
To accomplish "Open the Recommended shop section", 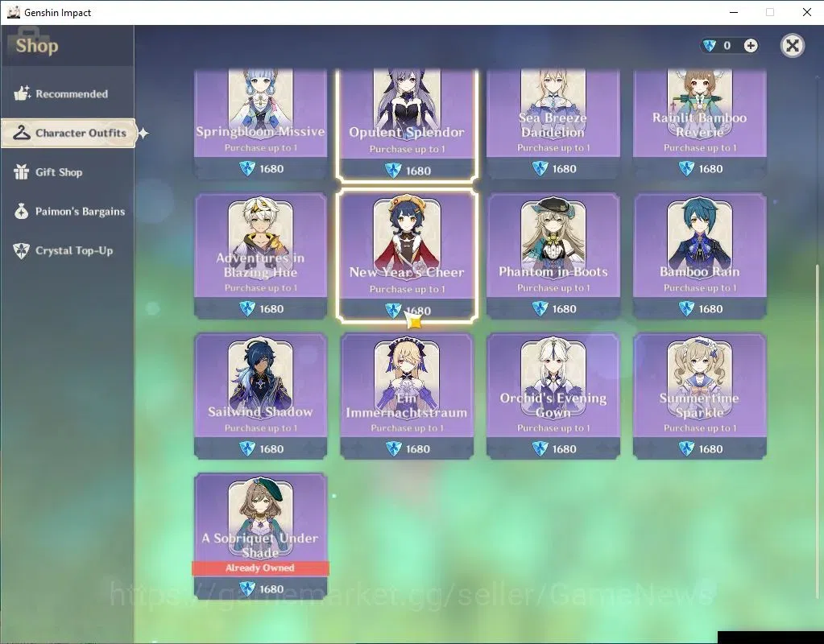I will tap(68, 94).
